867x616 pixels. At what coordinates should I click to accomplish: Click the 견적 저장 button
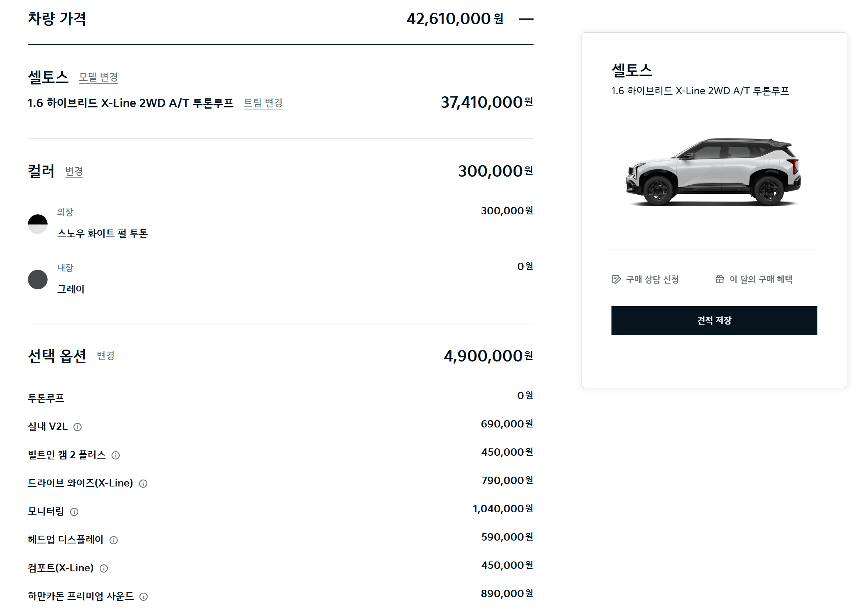click(x=714, y=321)
